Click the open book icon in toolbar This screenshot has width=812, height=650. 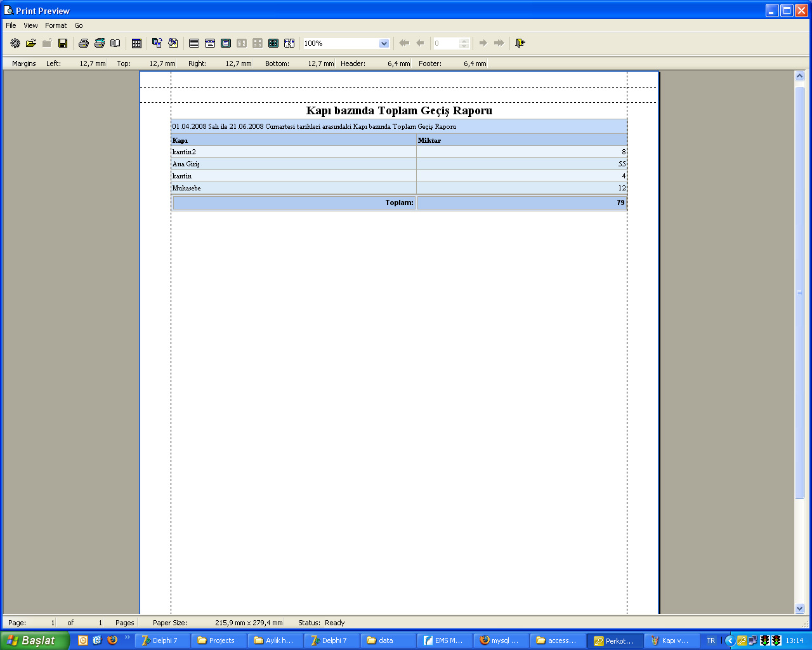(115, 43)
